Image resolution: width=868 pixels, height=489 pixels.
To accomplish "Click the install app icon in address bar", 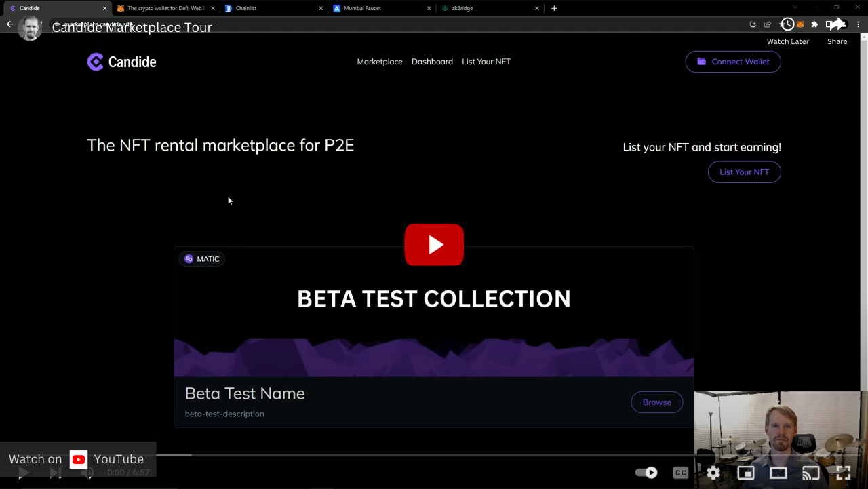I will (x=753, y=24).
